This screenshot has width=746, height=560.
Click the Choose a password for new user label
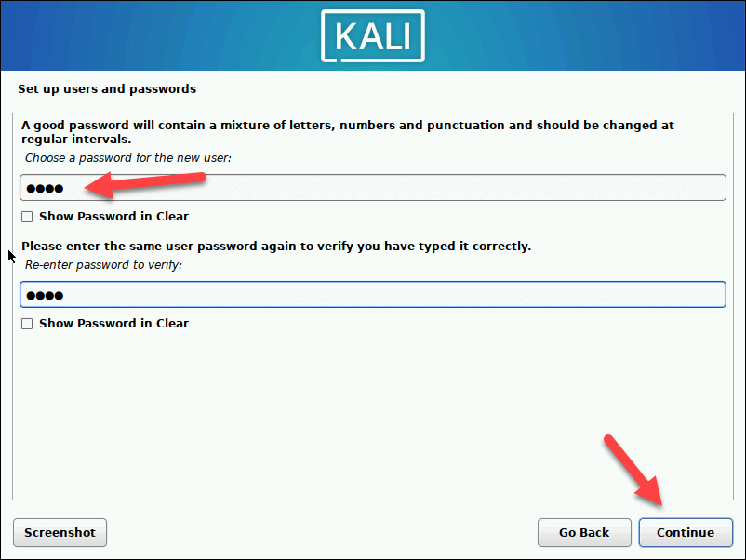(128, 158)
